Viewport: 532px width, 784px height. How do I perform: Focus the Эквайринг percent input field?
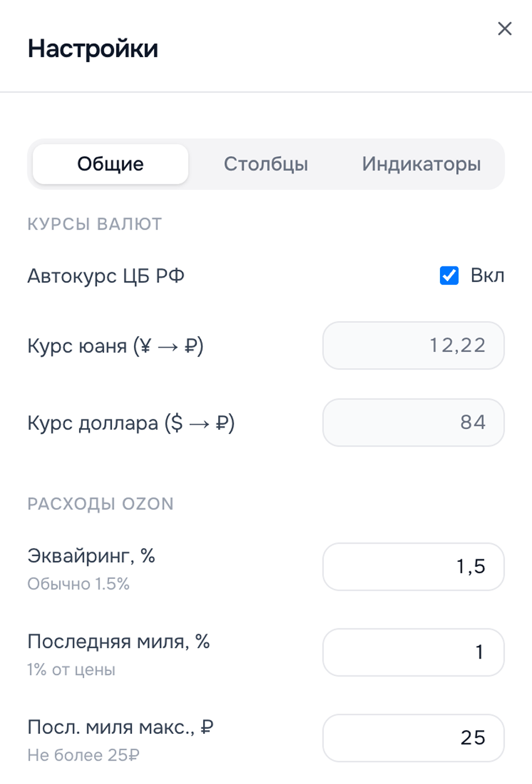(413, 567)
